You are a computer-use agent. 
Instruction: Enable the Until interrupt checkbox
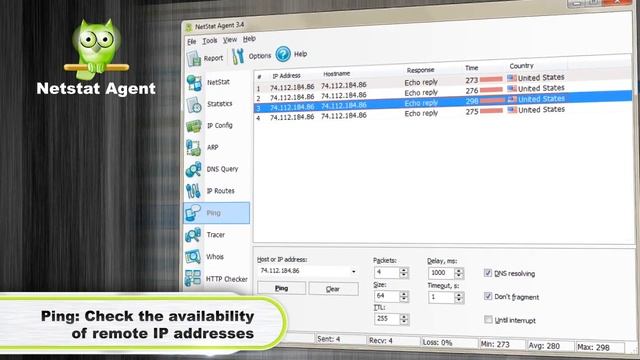click(488, 319)
